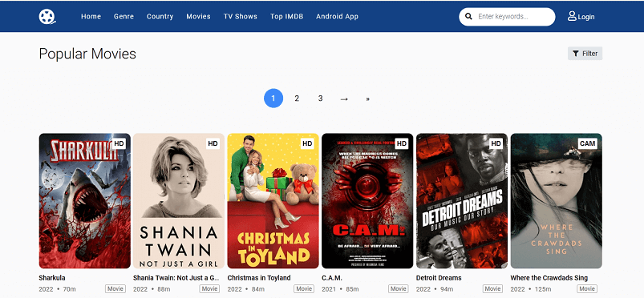Open Christmas in Toyland poster
This screenshot has height=298, width=644.
pyautogui.click(x=273, y=201)
